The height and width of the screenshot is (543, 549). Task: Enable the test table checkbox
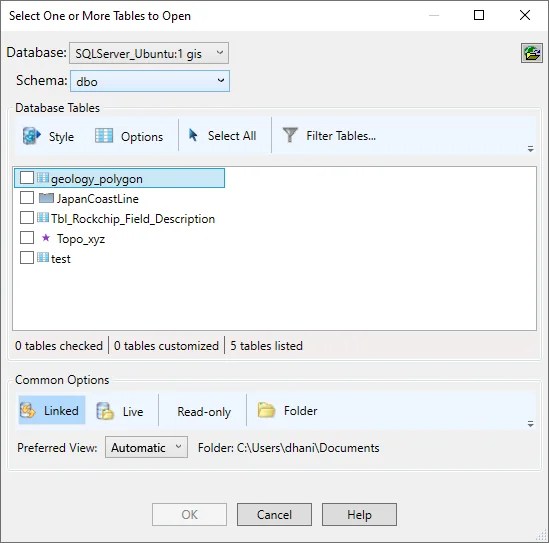[x=27, y=258]
